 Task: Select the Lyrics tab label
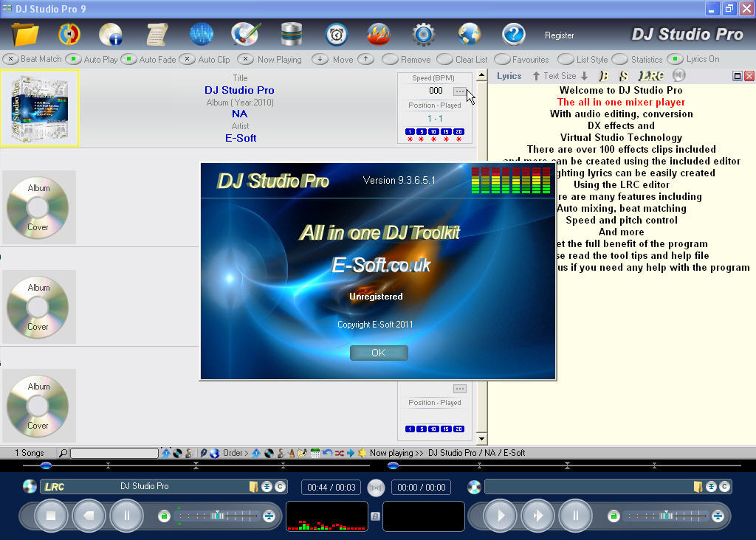(509, 76)
